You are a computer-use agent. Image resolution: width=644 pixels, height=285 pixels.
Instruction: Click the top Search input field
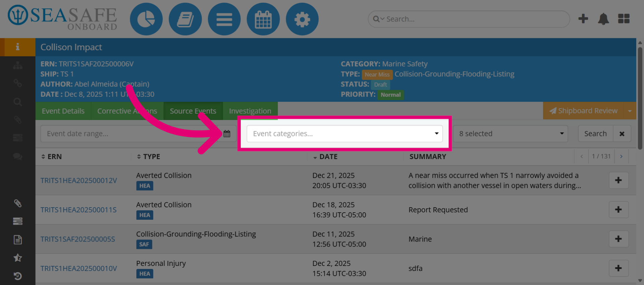[x=469, y=19]
